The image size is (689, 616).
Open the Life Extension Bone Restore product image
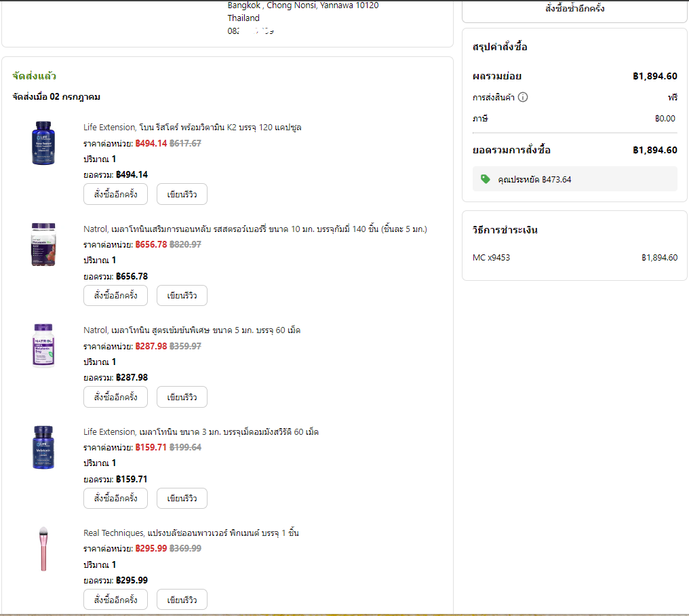pyautogui.click(x=43, y=143)
